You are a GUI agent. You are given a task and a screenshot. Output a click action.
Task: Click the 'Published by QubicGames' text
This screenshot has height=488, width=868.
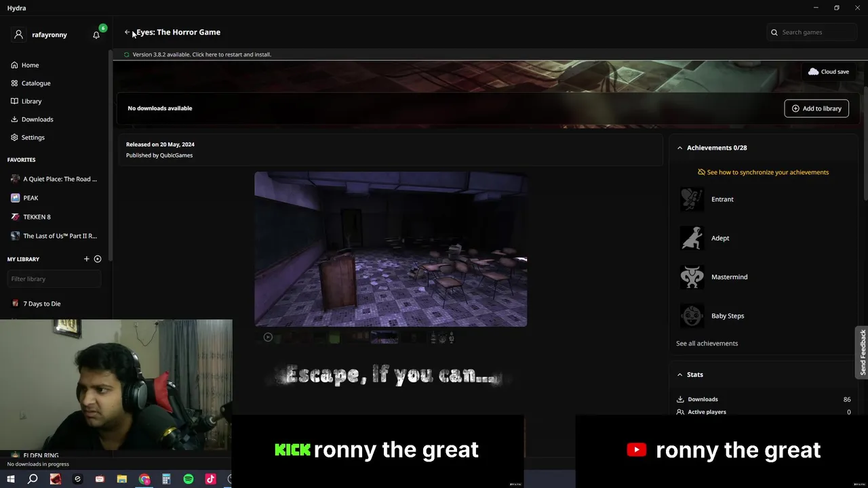tap(159, 155)
